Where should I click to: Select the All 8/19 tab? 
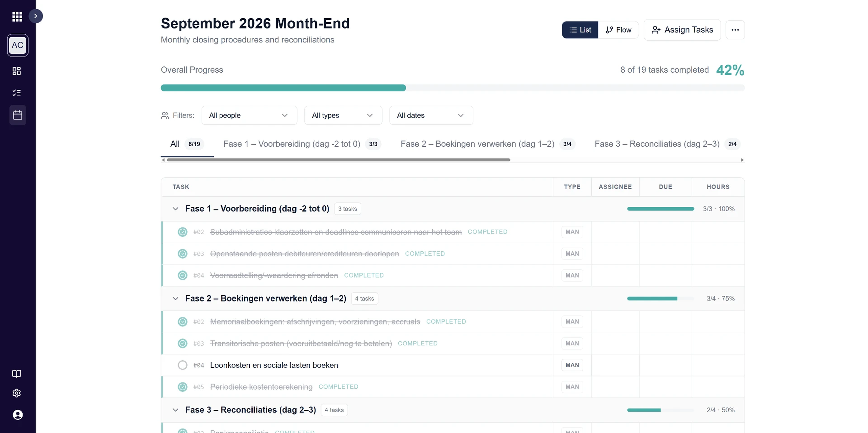pos(187,144)
